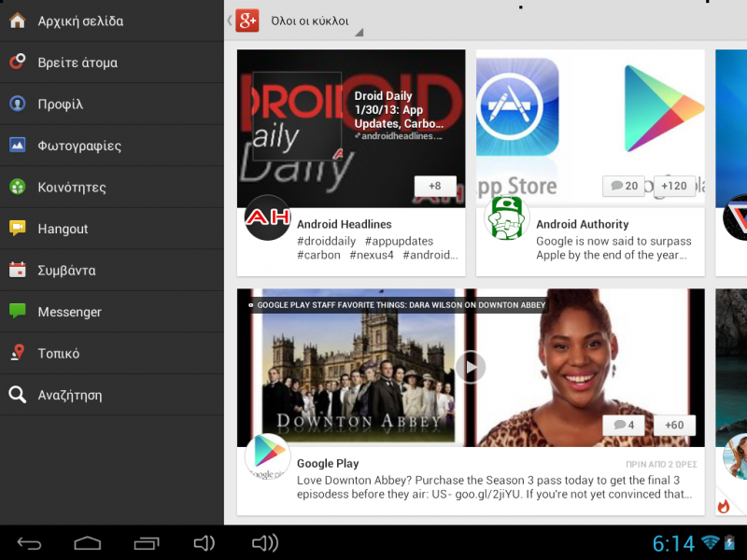Image resolution: width=747 pixels, height=560 pixels.
Task: Open the Φωτογραφίες photos icon
Action: pos(18,145)
